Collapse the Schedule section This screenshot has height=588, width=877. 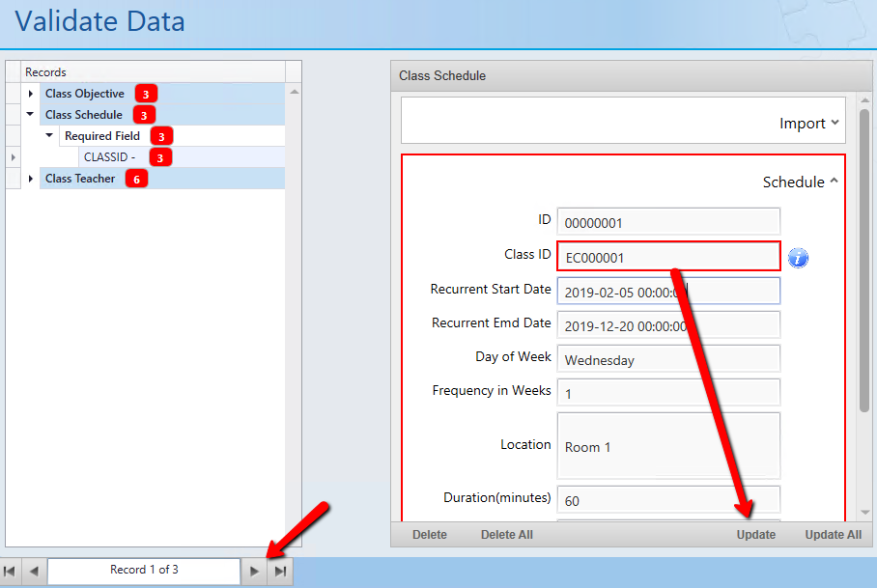coord(801,182)
